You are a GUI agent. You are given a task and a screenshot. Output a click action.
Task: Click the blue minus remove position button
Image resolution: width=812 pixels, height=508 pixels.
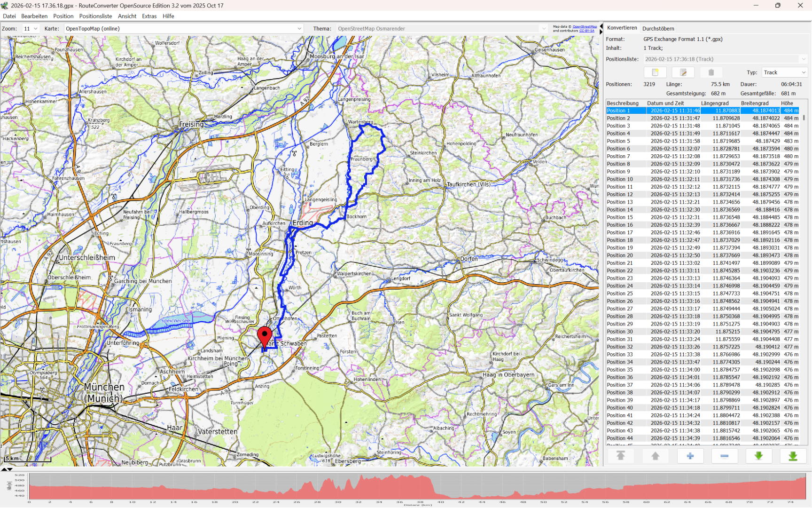[x=724, y=456]
